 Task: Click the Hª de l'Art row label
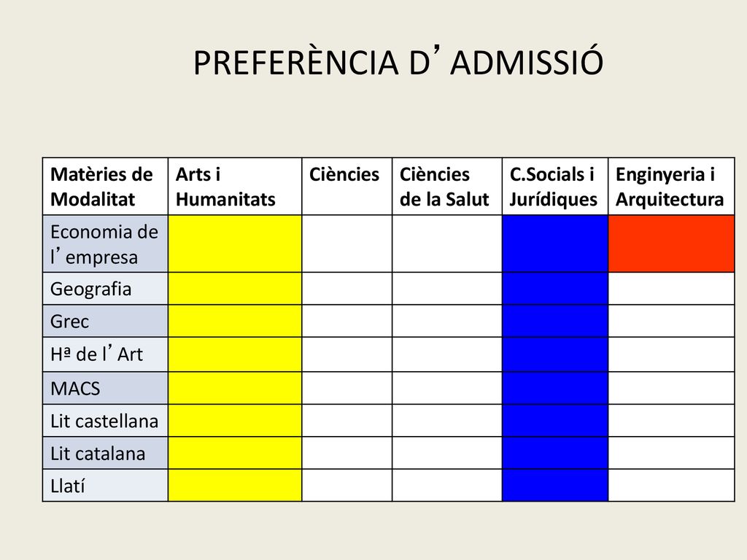[105, 354]
